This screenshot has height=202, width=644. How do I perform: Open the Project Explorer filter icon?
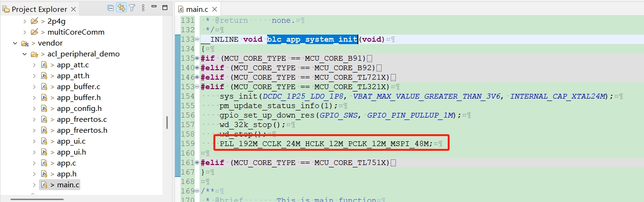click(x=132, y=8)
